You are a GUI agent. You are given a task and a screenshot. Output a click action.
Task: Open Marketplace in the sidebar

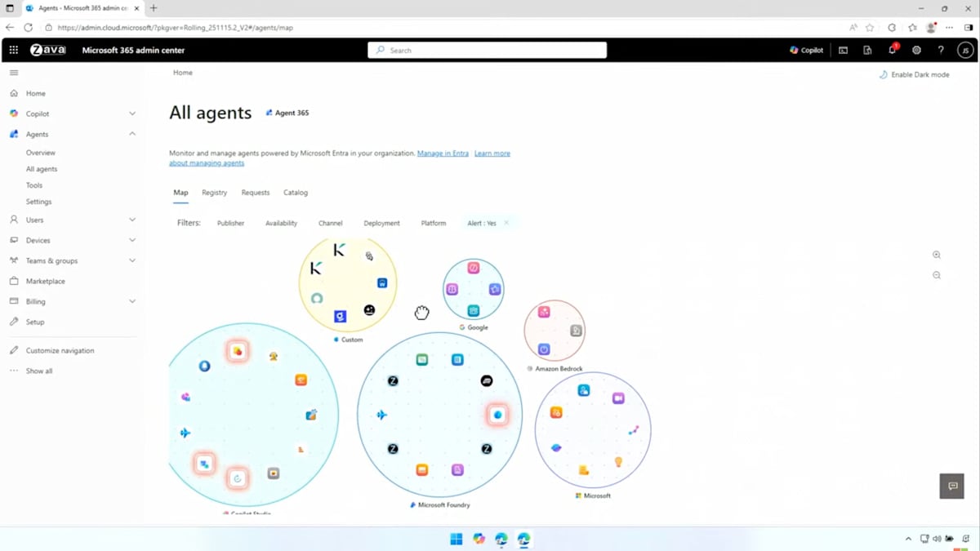point(46,281)
